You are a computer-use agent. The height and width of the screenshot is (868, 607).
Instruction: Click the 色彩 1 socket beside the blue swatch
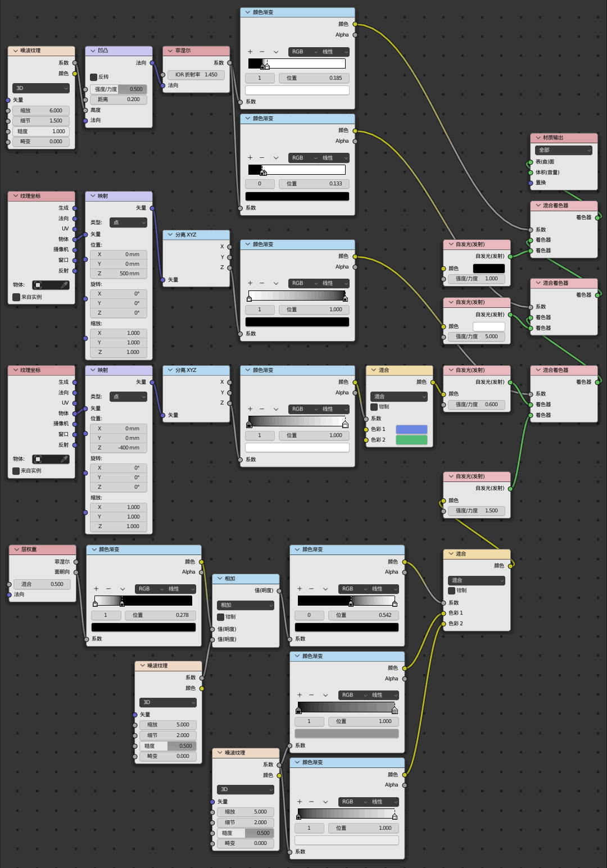coord(366,429)
